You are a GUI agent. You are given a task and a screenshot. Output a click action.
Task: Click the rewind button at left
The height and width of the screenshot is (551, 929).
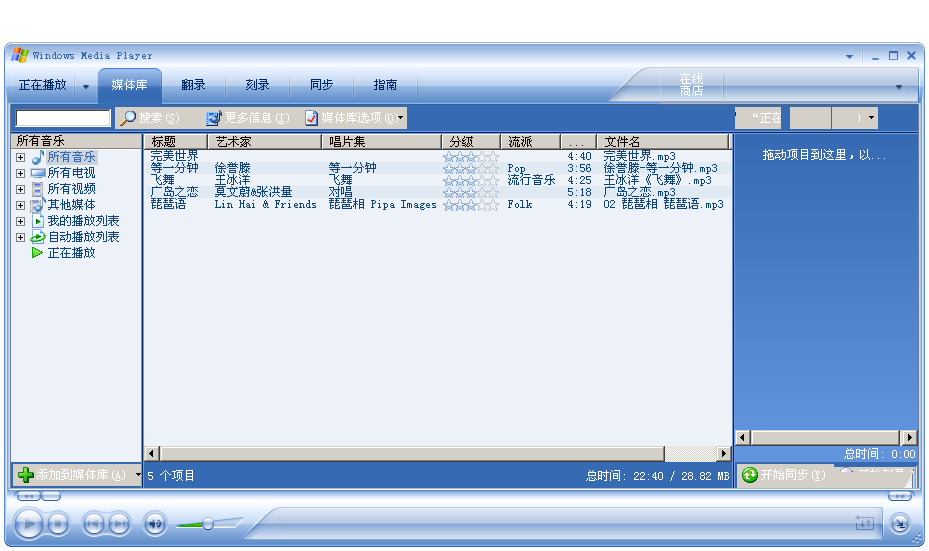click(x=28, y=496)
